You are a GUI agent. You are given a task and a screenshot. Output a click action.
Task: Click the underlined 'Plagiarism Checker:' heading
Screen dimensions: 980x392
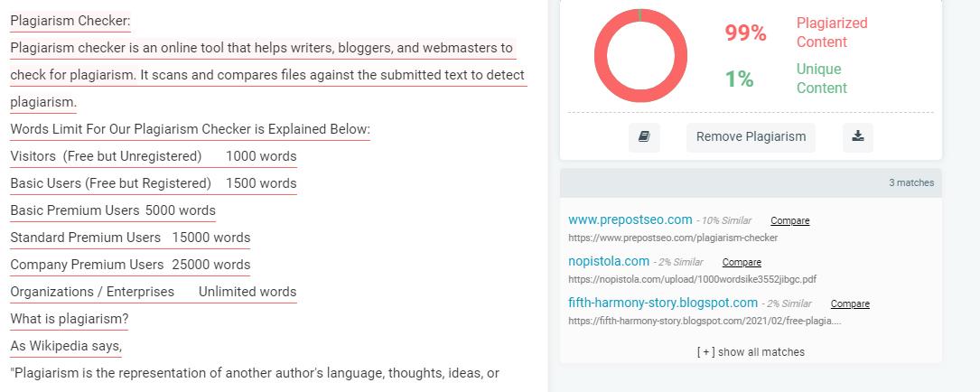[x=70, y=21]
